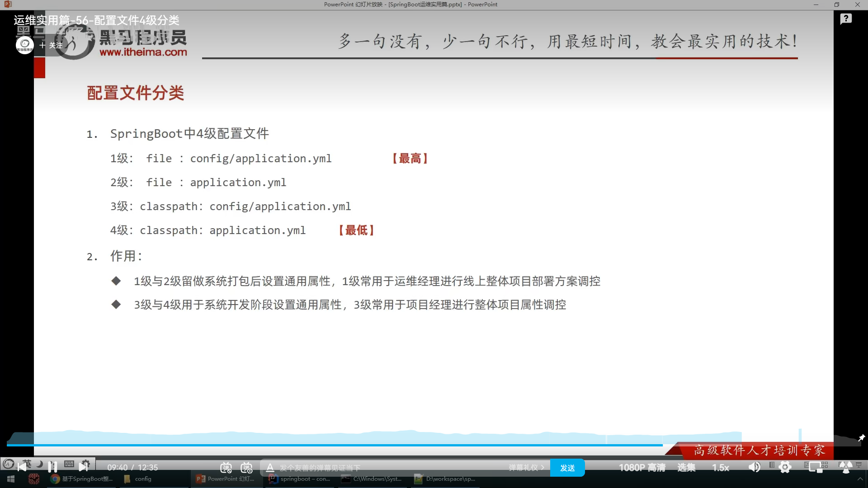Click the blue 发送 send button
This screenshot has height=488, width=868.
pyautogui.click(x=567, y=468)
